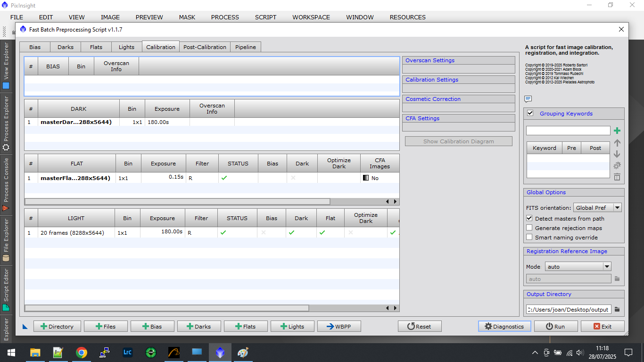Open Lightroom Classic from the taskbar

click(x=127, y=352)
